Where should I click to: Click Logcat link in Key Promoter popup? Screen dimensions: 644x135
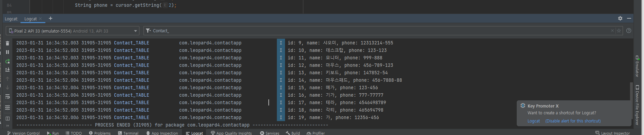tap(533, 121)
